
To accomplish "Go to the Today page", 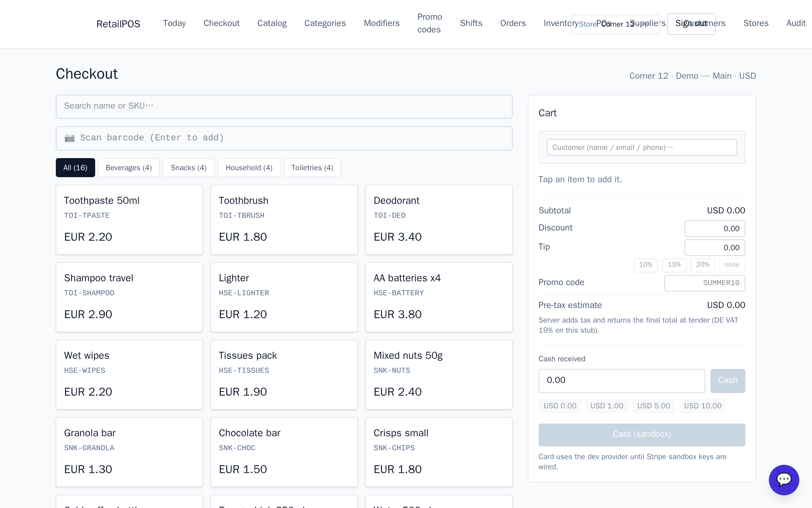I will click(174, 23).
